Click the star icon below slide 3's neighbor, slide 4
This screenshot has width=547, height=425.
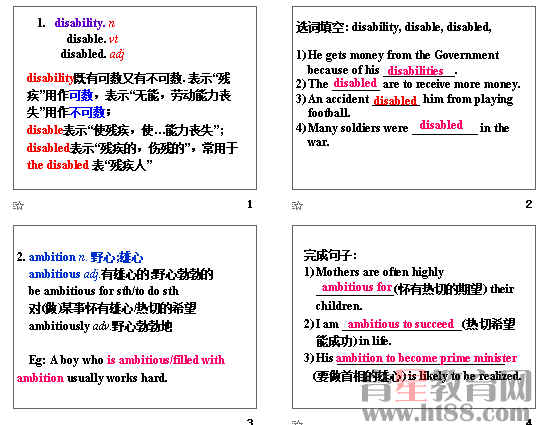(x=297, y=423)
